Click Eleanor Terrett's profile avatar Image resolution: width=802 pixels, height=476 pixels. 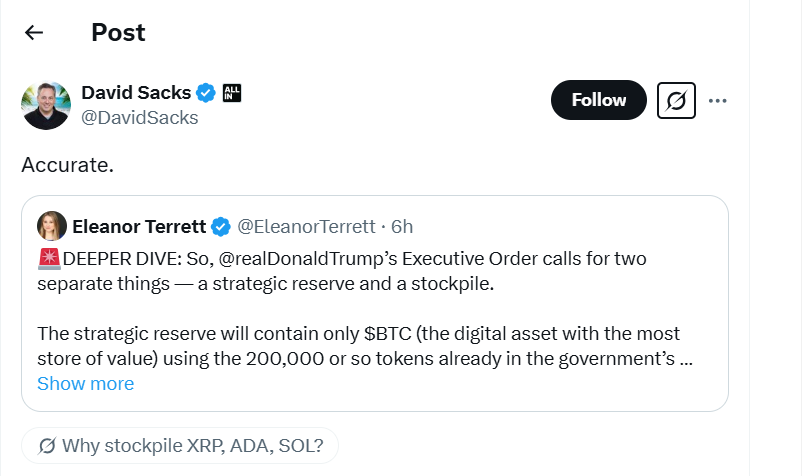(x=52, y=226)
